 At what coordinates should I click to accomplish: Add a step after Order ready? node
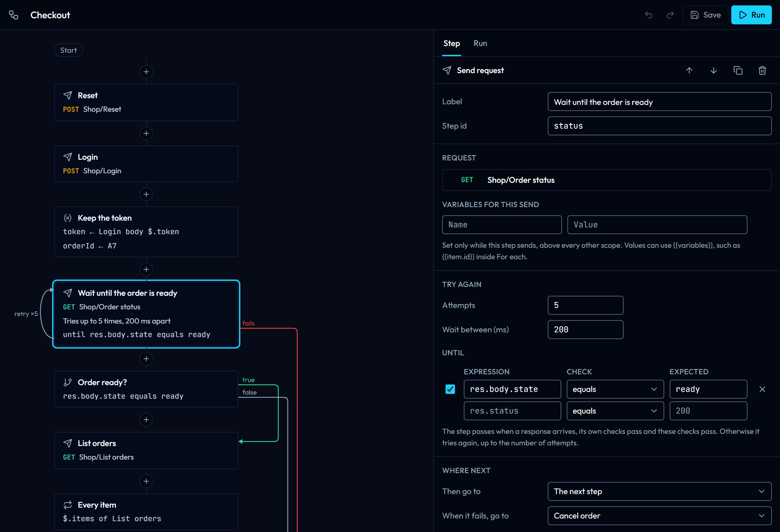(x=146, y=420)
